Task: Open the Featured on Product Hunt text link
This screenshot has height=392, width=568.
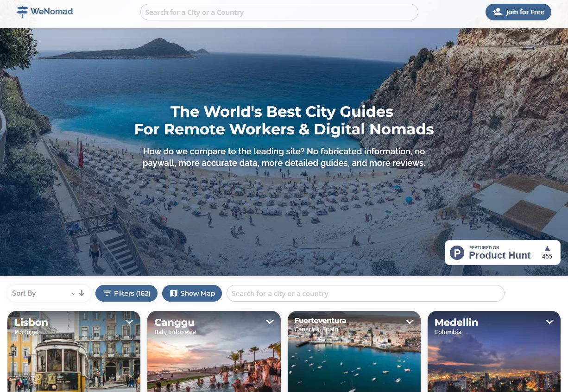Action: coord(499,253)
